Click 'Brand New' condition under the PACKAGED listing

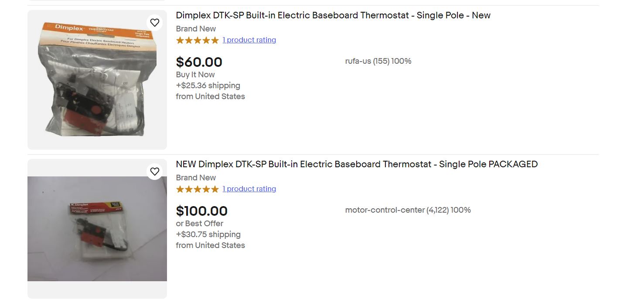pyautogui.click(x=196, y=178)
